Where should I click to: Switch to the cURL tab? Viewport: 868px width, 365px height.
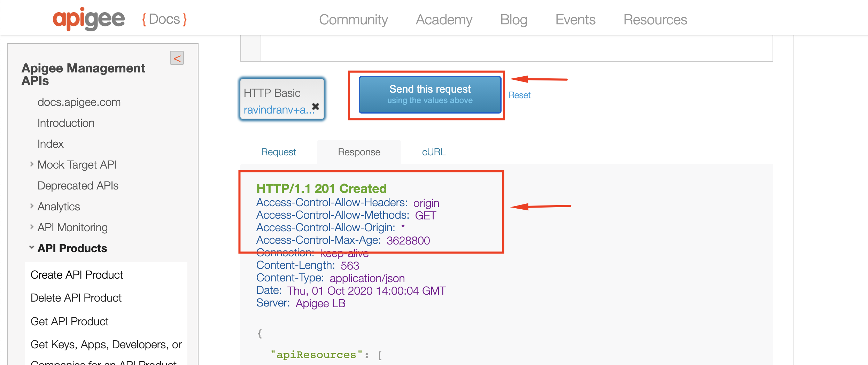(x=434, y=152)
